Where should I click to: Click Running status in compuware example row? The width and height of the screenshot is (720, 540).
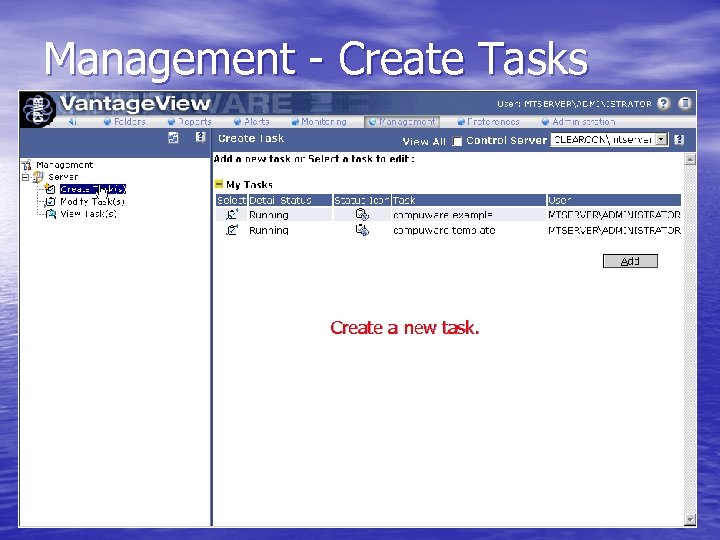[269, 215]
